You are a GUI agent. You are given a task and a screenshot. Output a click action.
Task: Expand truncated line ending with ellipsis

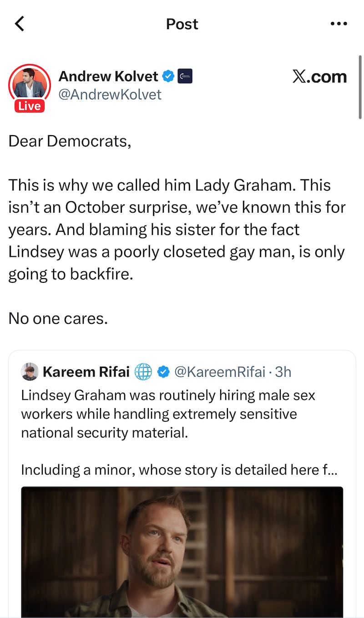[x=179, y=470]
